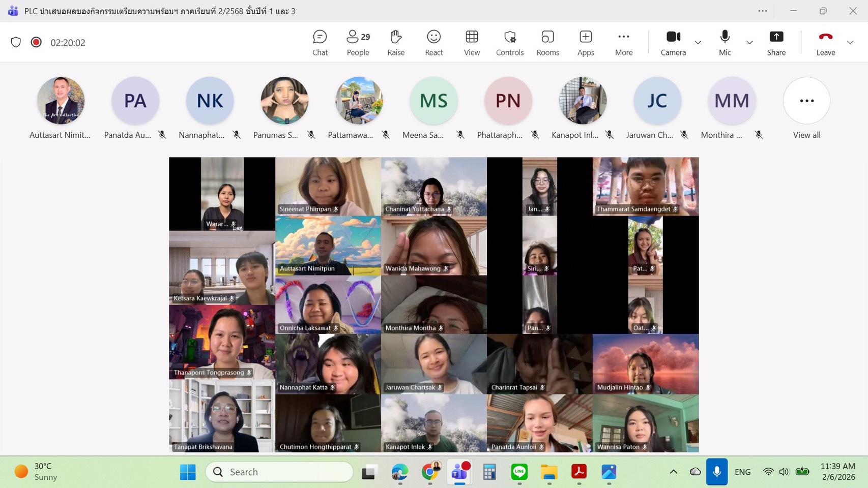This screenshot has width=868, height=488.
Task: Add Apps to the meeting
Action: [x=586, y=43]
